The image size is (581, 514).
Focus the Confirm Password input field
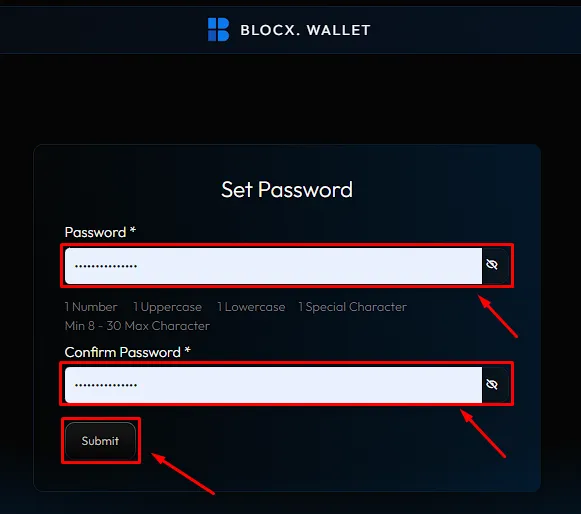click(x=273, y=385)
